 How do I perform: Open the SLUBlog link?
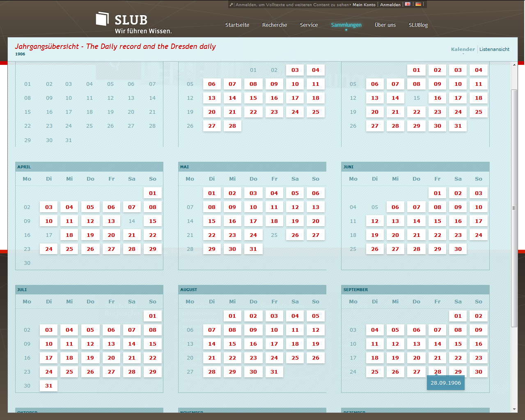(x=418, y=25)
